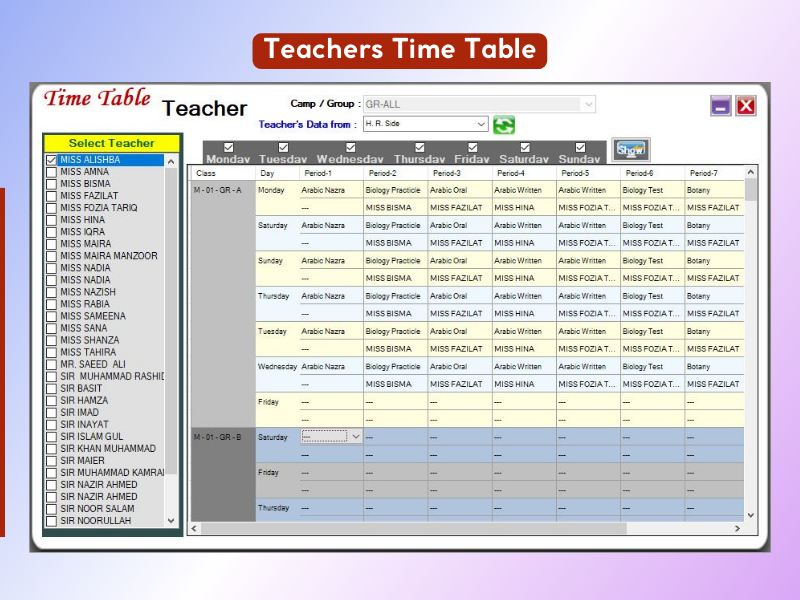The width and height of the screenshot is (800, 600).
Task: Click the purple minimize window icon
Action: (x=721, y=106)
